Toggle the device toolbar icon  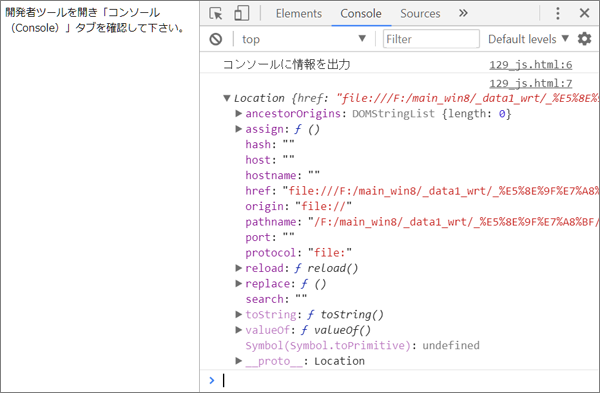(241, 13)
